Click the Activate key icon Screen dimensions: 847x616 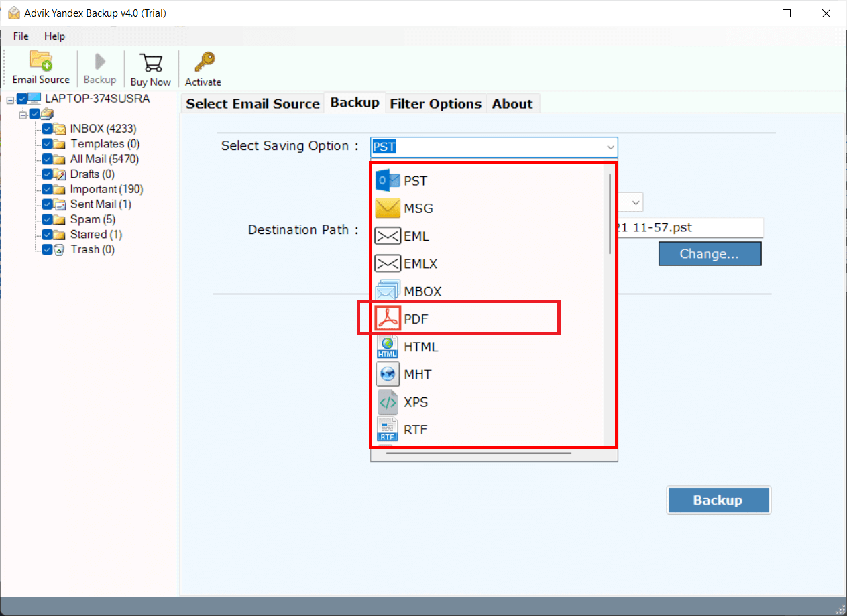(x=203, y=62)
